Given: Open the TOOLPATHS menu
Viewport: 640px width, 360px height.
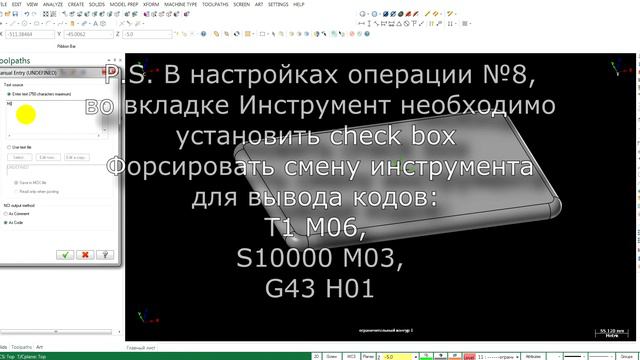Looking at the screenshot, I should pos(215,4).
